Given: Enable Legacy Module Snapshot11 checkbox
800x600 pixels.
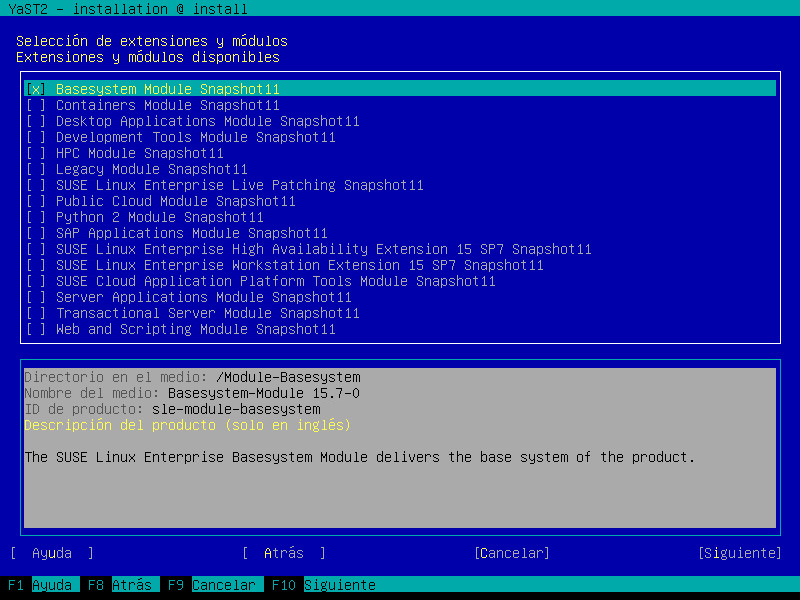Looking at the screenshot, I should [36, 169].
